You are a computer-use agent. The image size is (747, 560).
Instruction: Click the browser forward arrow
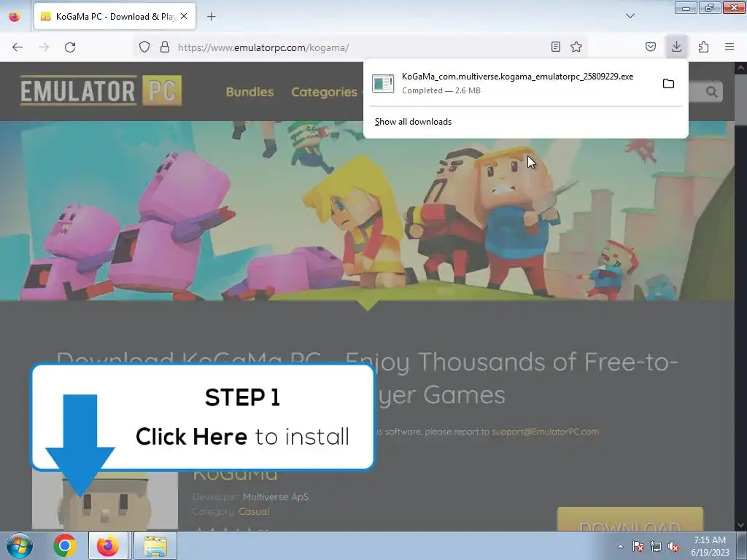(x=44, y=47)
